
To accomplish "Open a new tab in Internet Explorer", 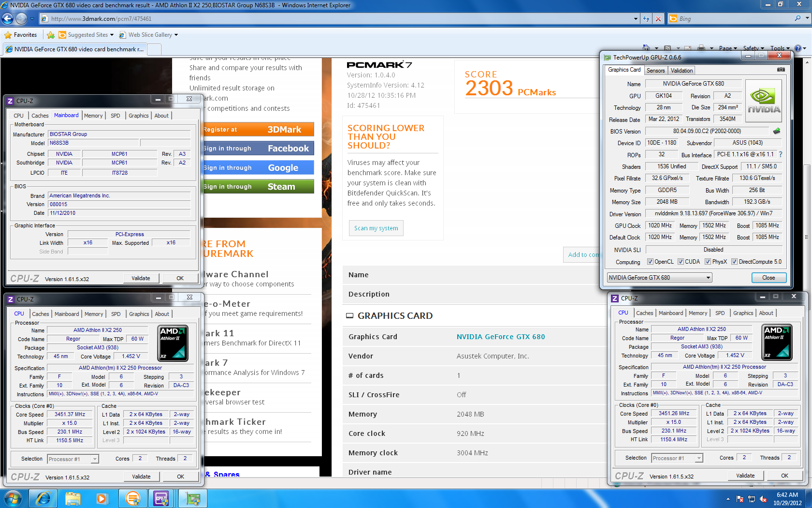I will 154,49.
